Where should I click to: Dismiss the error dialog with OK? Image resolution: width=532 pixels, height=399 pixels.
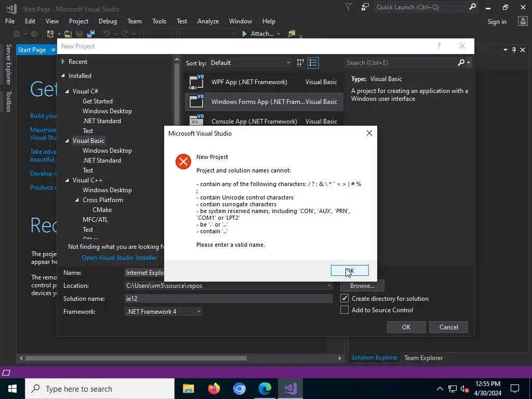(x=350, y=270)
